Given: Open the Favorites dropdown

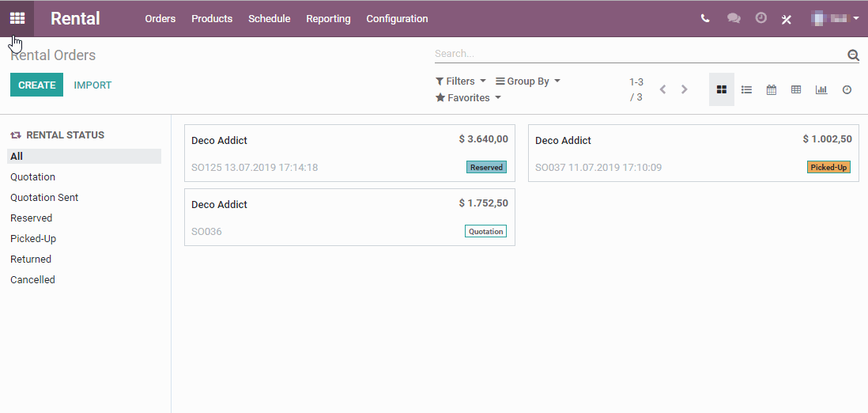Looking at the screenshot, I should tap(468, 97).
